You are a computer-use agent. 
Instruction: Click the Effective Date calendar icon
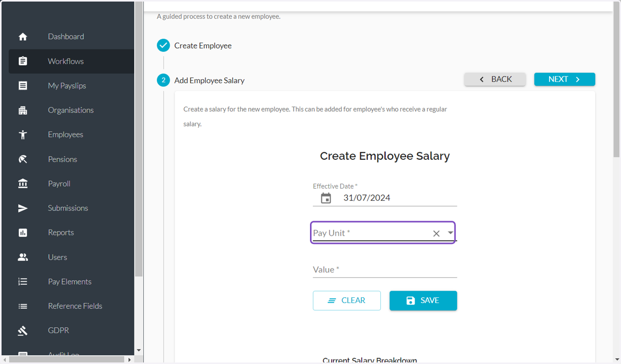click(326, 198)
